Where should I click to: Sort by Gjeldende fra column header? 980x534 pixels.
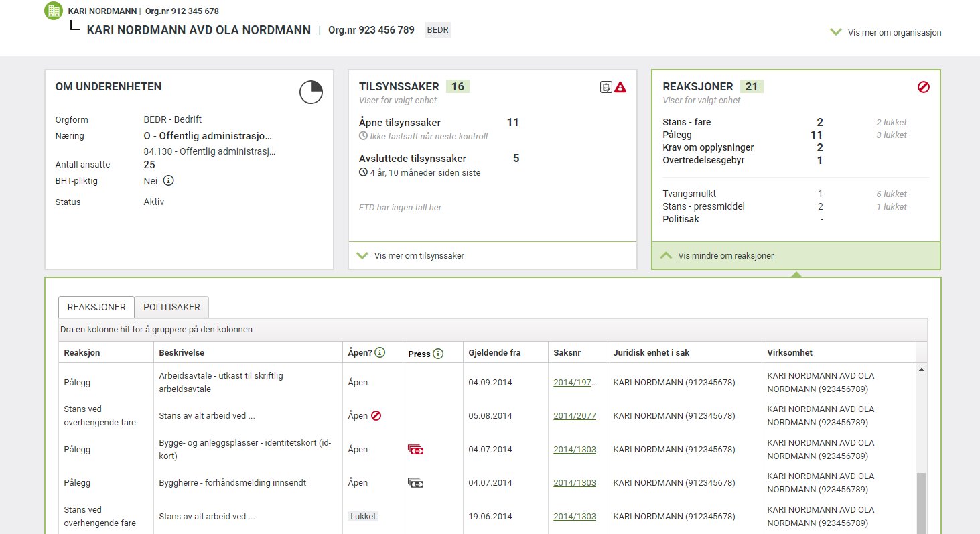tap(494, 353)
